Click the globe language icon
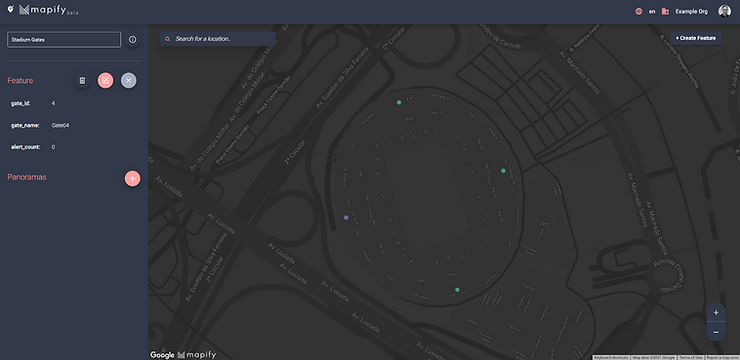The height and width of the screenshot is (360, 740). tap(639, 11)
